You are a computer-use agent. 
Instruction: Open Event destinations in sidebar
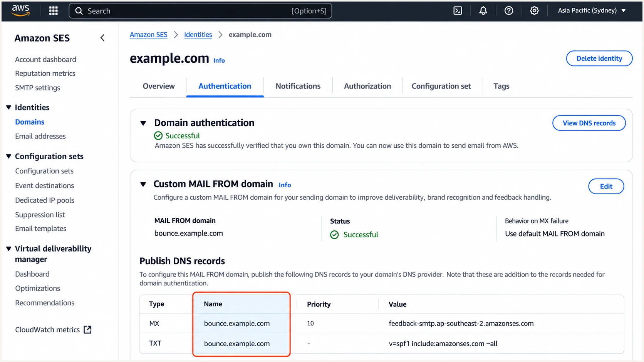click(x=45, y=185)
